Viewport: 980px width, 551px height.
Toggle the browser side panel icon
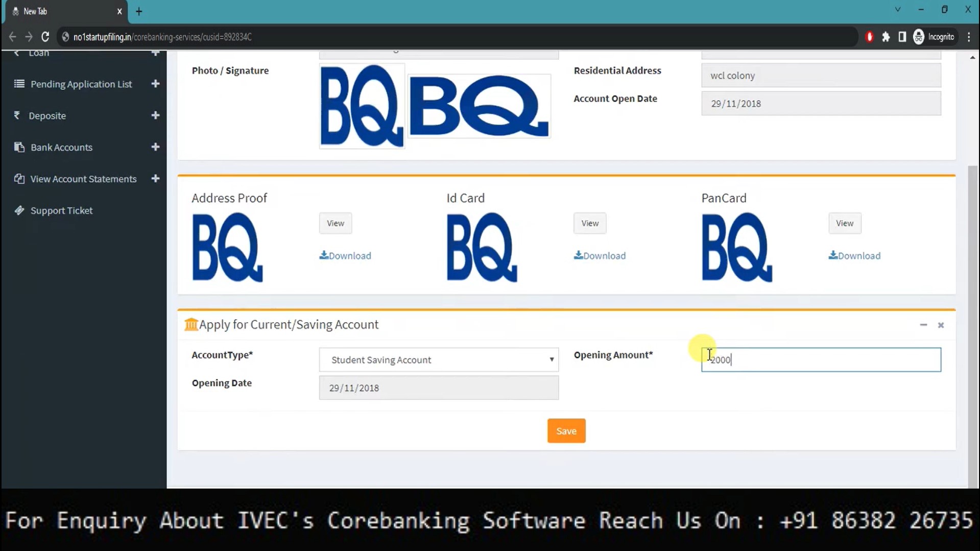902,37
